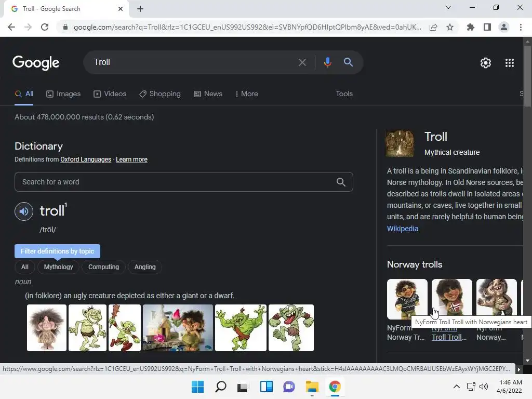Open the Widgets taskbar icon

point(267,387)
